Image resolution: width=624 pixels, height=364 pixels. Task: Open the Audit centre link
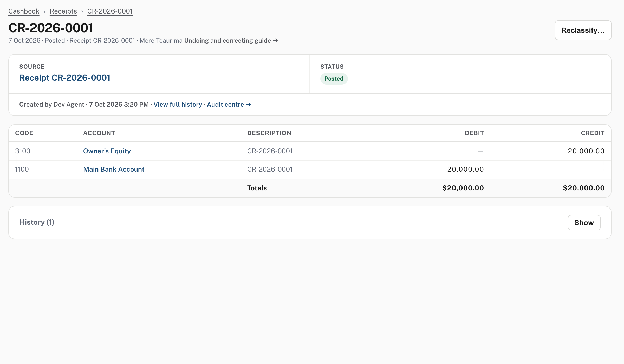[229, 105]
